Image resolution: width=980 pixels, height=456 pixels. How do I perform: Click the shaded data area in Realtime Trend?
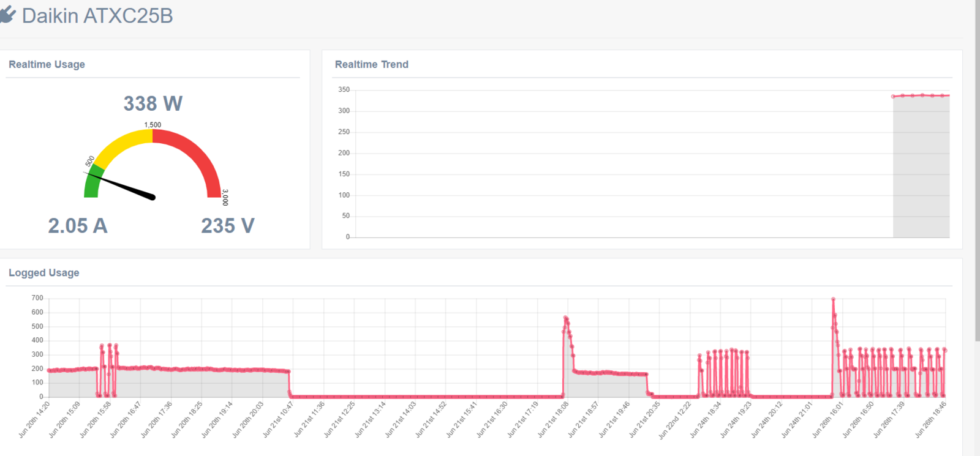point(921,166)
